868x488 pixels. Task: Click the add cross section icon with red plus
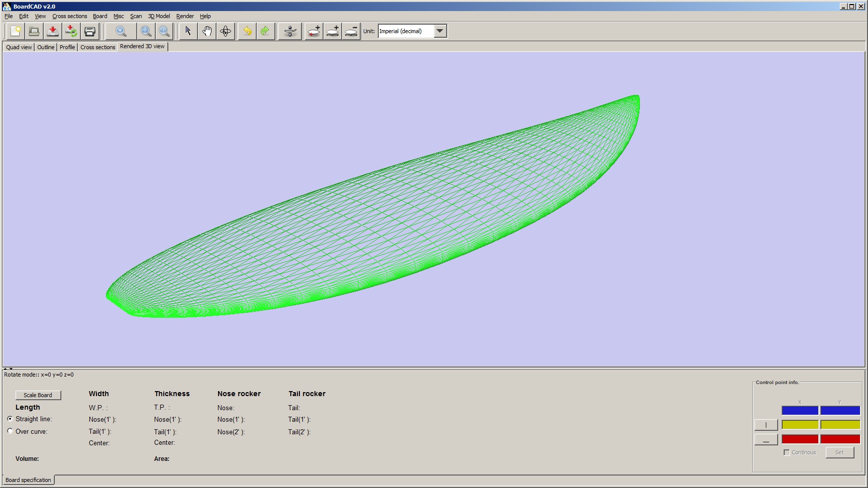[x=314, y=31]
